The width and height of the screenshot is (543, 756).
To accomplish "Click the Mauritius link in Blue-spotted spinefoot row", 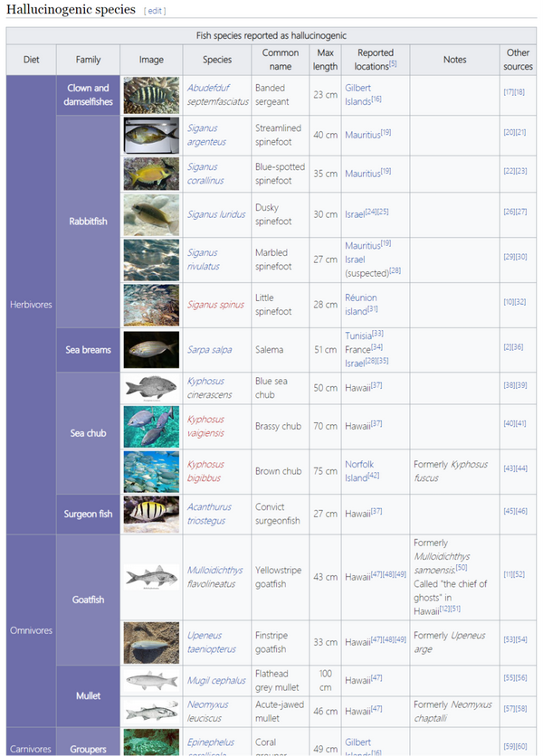I will tap(363, 174).
